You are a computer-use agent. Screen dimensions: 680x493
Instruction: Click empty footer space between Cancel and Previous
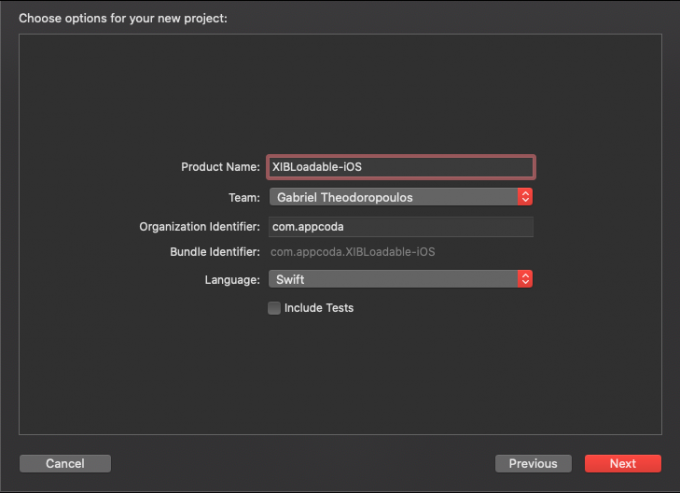click(300, 463)
